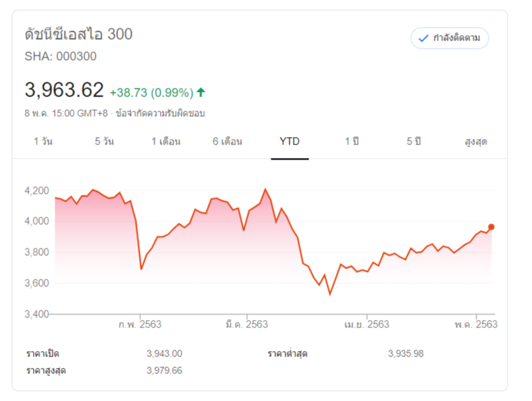The image size is (532, 401).
Task: Switch to the 1 เดือน range
Action: pos(165,142)
